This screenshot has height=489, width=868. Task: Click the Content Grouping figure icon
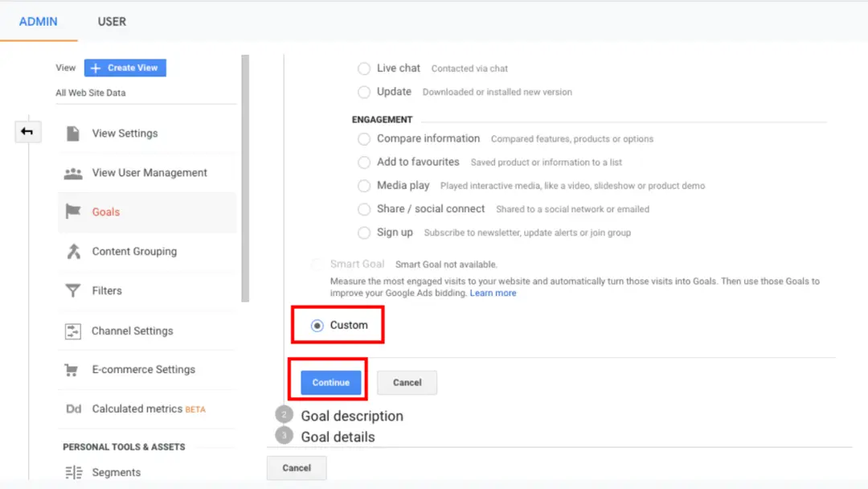coord(74,252)
